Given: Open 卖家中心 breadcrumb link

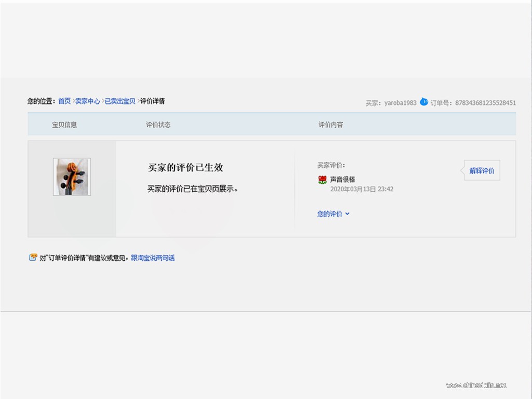Looking at the screenshot, I should (x=87, y=101).
